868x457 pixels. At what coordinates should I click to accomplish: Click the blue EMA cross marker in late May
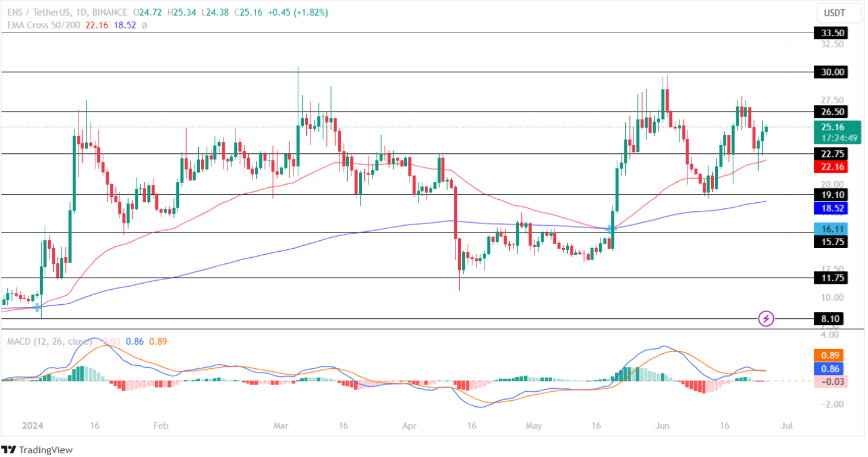click(609, 229)
